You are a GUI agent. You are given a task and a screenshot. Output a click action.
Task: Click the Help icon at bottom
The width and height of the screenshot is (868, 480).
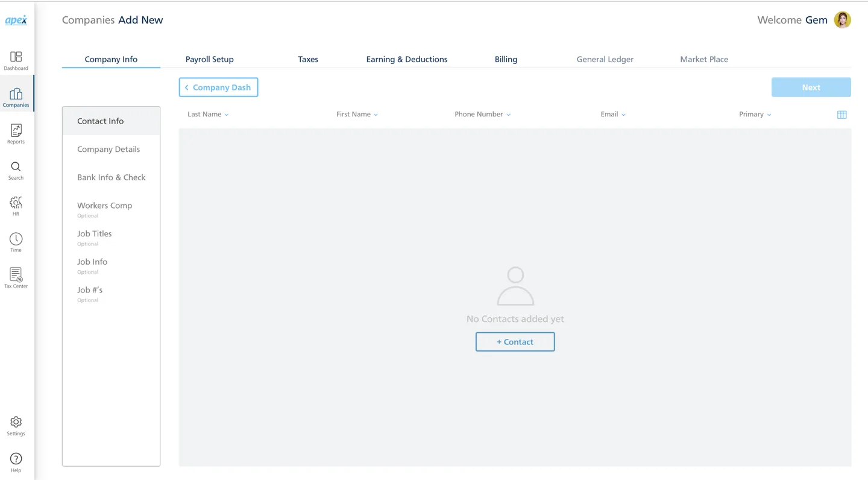click(x=16, y=460)
